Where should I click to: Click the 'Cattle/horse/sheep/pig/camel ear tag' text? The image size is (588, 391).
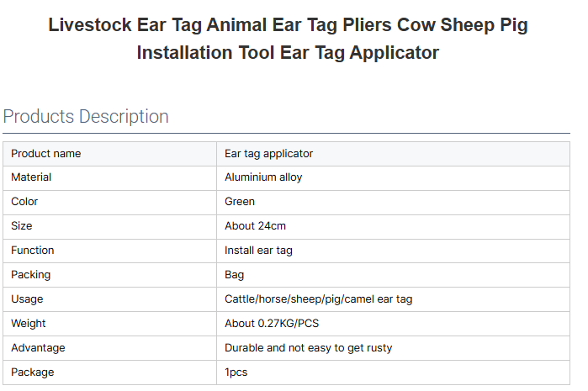(318, 299)
